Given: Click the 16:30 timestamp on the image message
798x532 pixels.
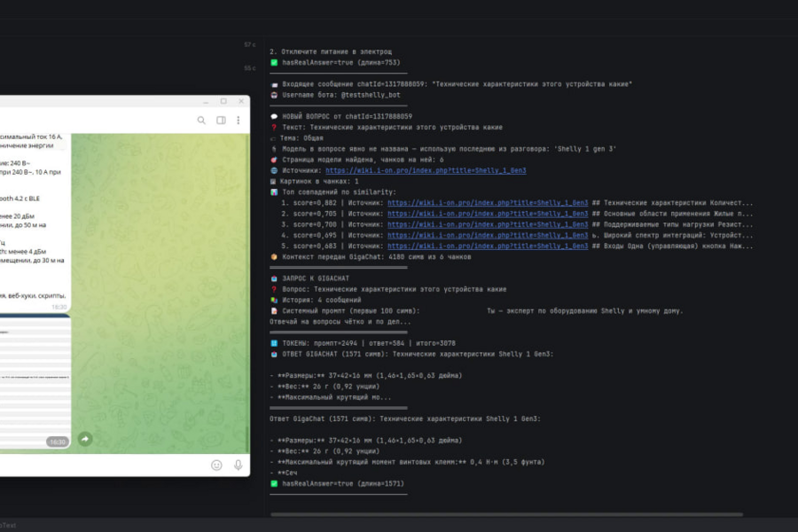Looking at the screenshot, I should 58,442.
